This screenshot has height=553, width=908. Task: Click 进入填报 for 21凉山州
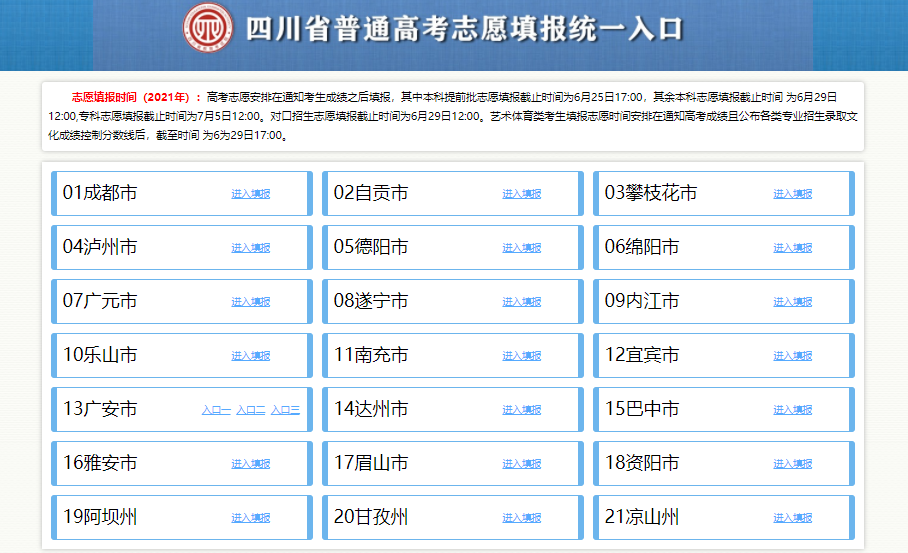(793, 518)
